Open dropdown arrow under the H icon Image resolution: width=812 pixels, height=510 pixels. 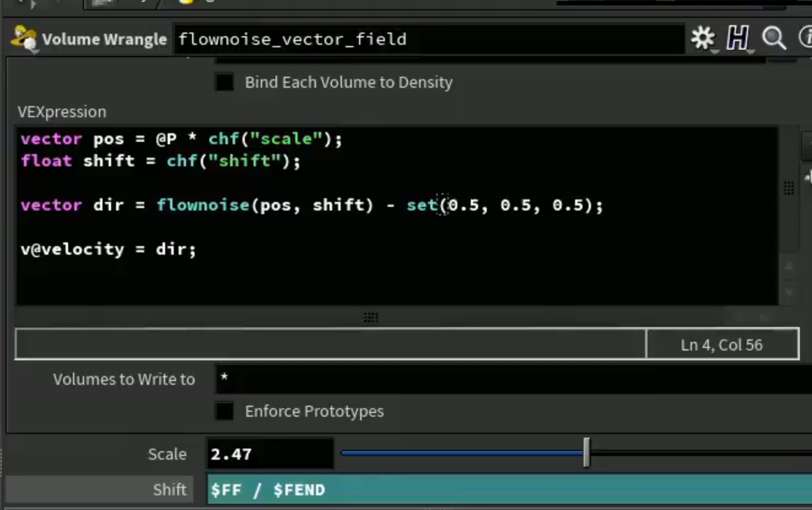(x=749, y=52)
